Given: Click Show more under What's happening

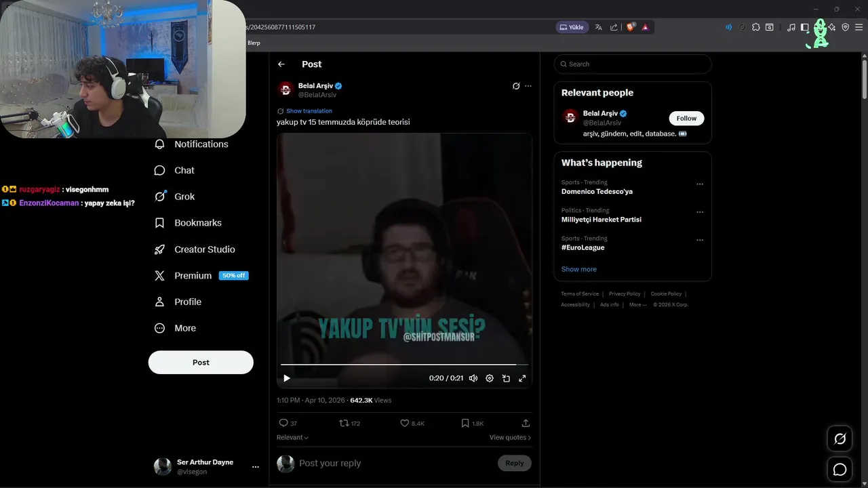Looking at the screenshot, I should [x=579, y=270].
